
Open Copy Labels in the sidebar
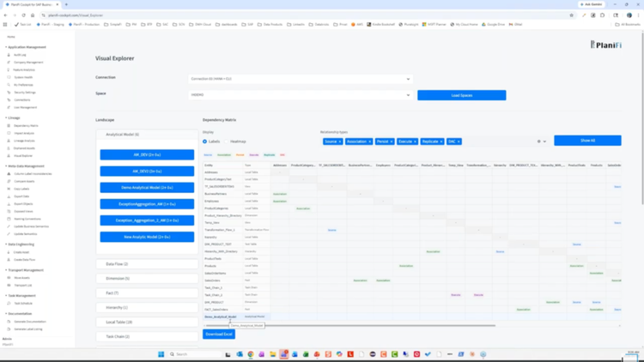tap(21, 189)
